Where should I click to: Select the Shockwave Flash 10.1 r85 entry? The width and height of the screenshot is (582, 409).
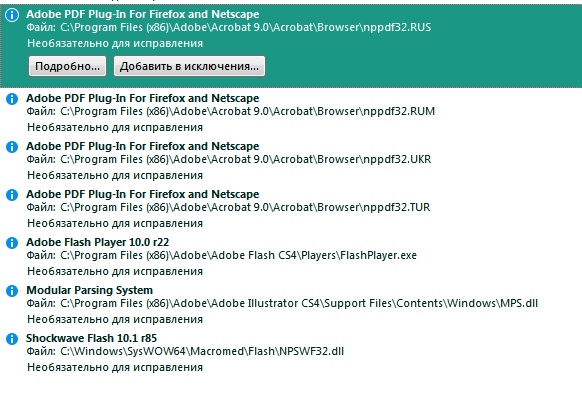pos(91,338)
